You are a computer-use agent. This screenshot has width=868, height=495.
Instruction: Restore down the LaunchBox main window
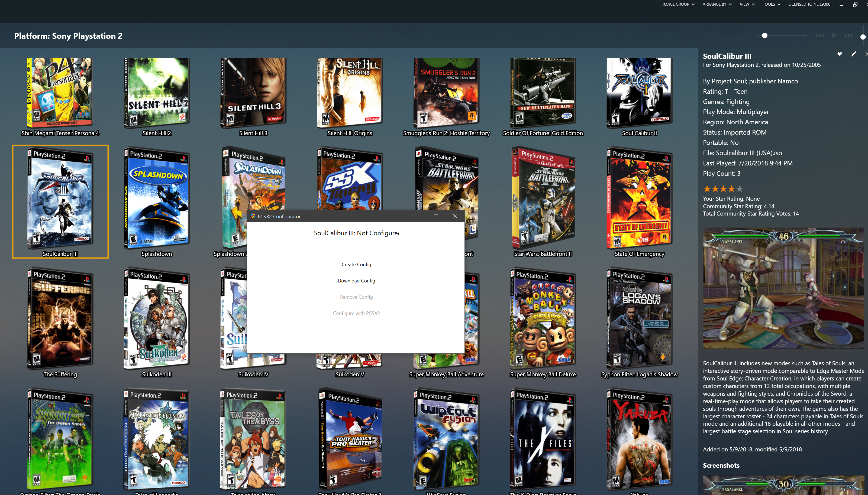click(855, 4)
